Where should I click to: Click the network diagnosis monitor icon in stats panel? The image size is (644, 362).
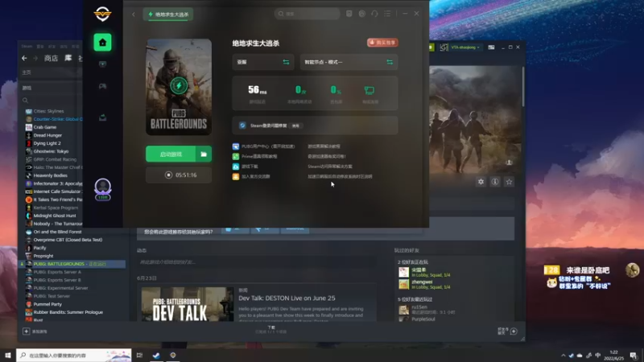[x=369, y=90]
